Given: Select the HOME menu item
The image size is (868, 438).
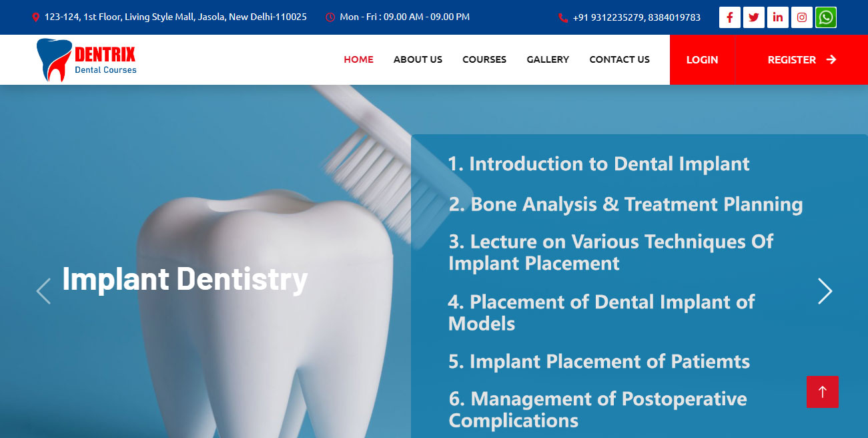Looking at the screenshot, I should click(358, 59).
